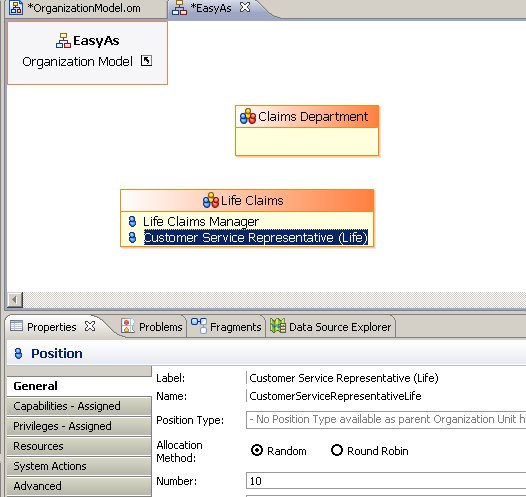Select the Random allocation method

pos(257,450)
